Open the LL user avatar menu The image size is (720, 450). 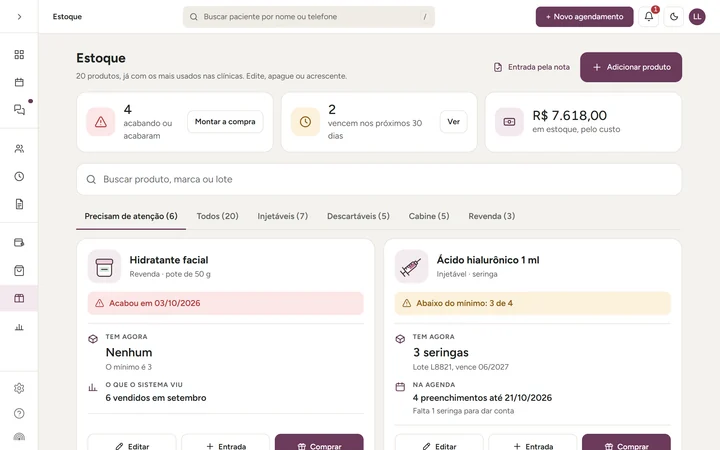point(697,17)
